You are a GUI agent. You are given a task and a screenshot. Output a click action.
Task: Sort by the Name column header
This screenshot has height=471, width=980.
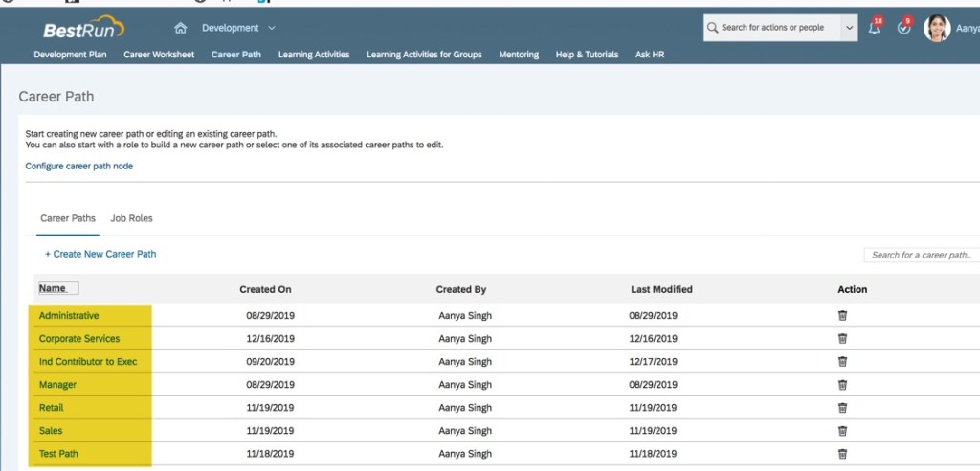[x=53, y=288]
